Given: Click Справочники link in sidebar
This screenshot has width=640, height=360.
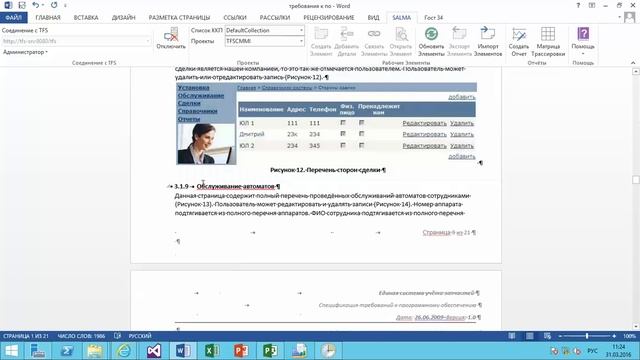Looking at the screenshot, I should [198, 111].
